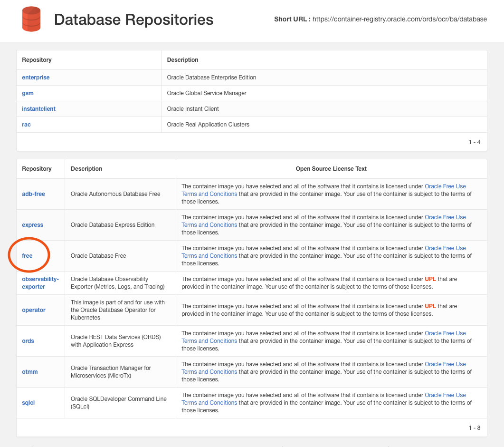
Task: Click UPL license link in operator row
Action: click(x=430, y=306)
